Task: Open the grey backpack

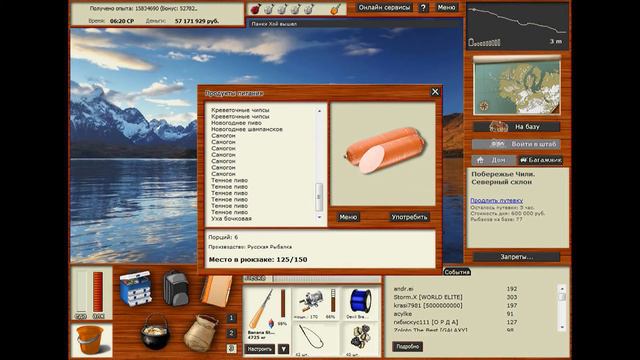Action: [176, 289]
